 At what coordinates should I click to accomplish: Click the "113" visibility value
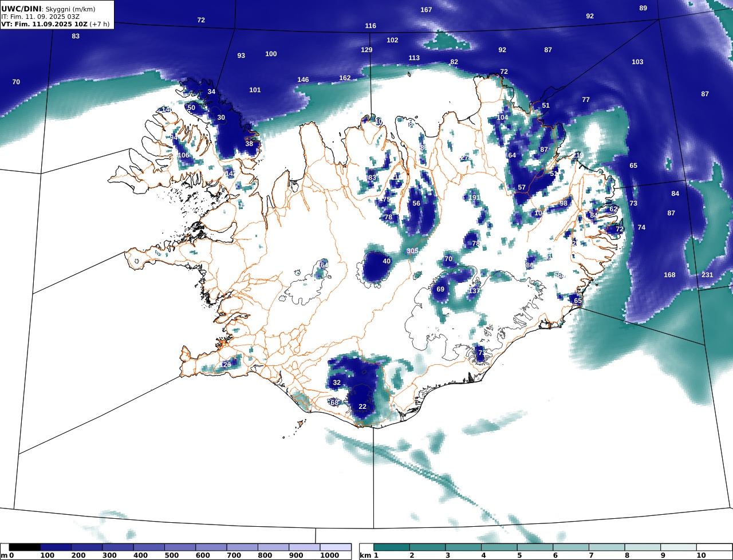pyautogui.click(x=414, y=58)
